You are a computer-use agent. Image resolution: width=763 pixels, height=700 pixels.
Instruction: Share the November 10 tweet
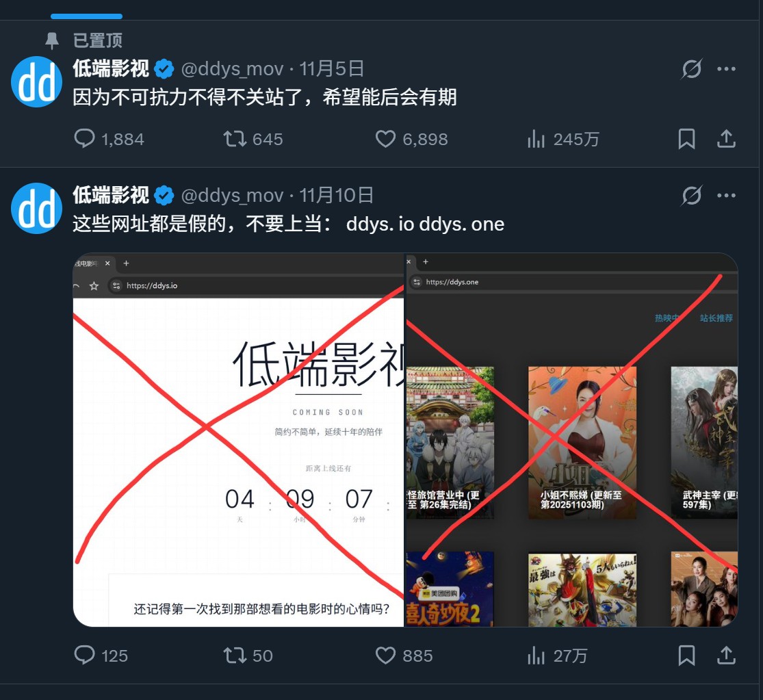[x=726, y=655]
